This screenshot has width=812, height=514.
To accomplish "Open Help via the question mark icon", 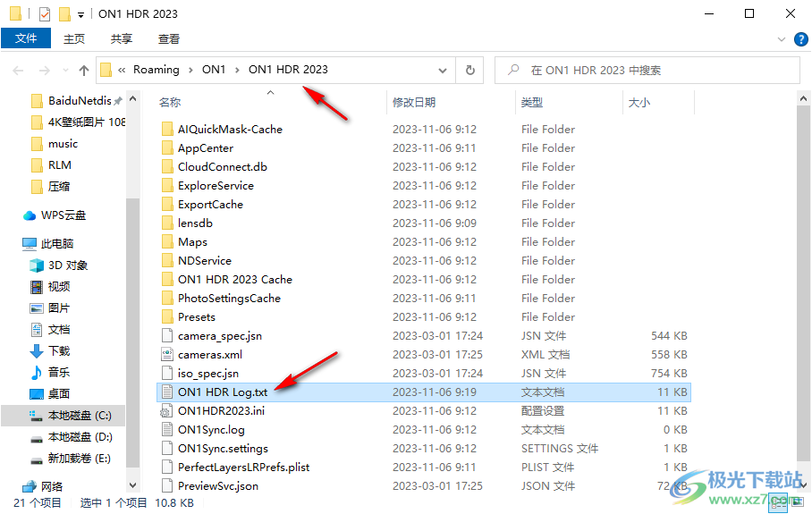I will [x=800, y=39].
